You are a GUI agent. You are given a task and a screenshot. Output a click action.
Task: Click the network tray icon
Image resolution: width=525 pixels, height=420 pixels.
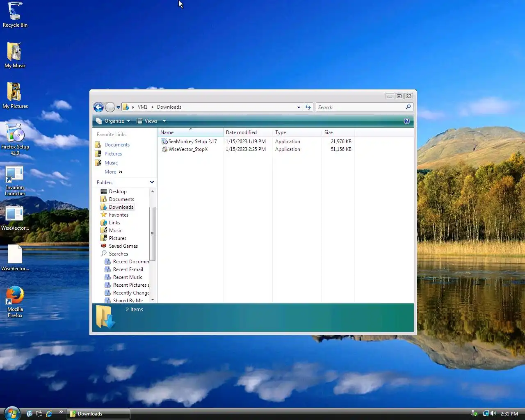[486, 413]
